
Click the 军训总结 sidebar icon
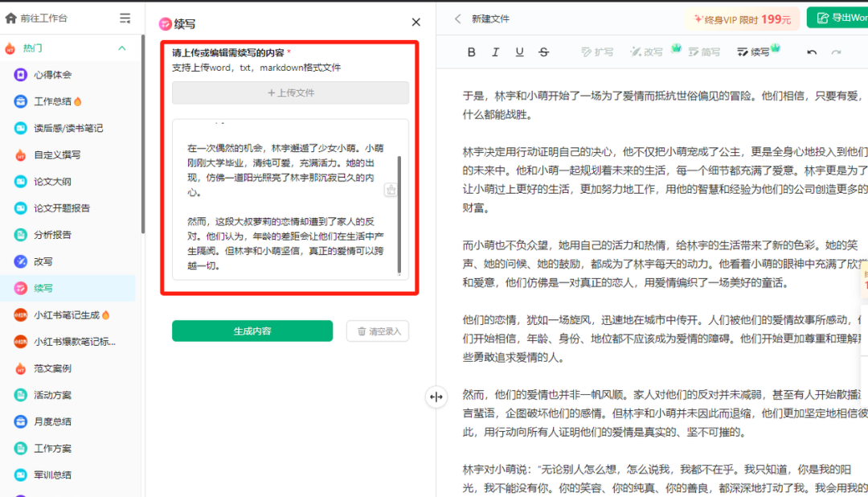click(x=20, y=474)
